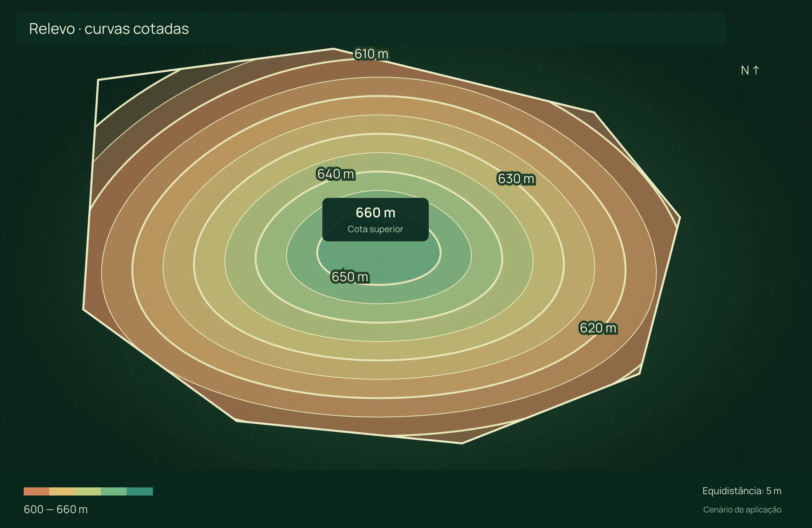Click the teal legend color swatch

(x=139, y=491)
